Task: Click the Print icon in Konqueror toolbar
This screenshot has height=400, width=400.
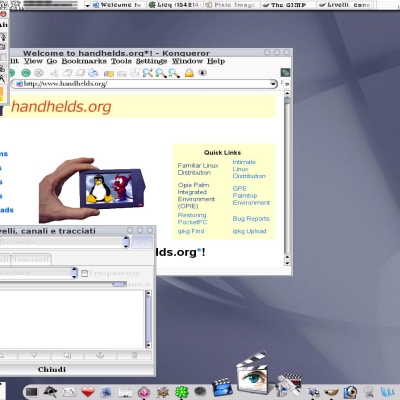Action: 93,73
